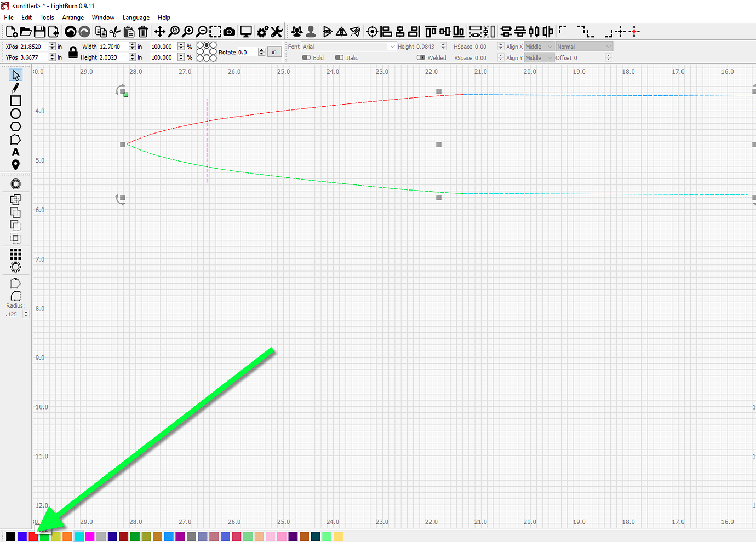Click the Preview monitor icon
The height and width of the screenshot is (542, 756).
246,31
